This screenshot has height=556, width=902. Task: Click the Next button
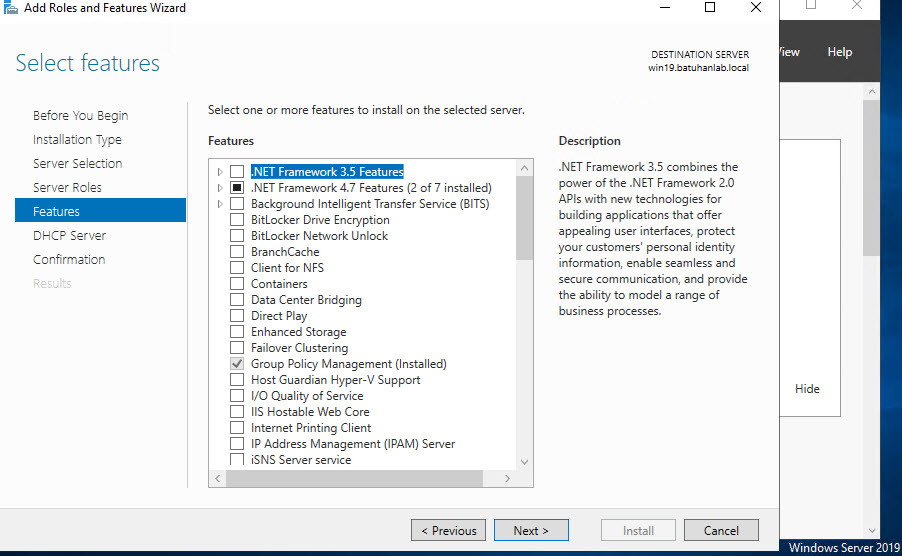click(x=531, y=531)
